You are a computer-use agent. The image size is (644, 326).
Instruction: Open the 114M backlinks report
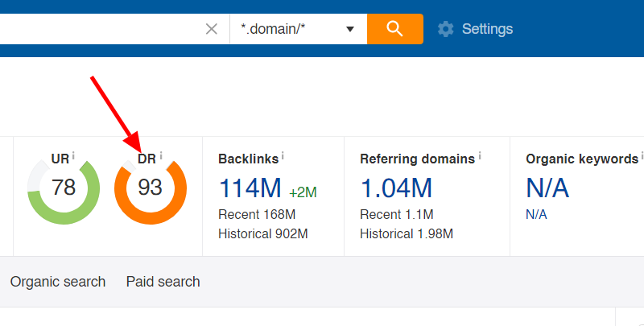pos(250,188)
